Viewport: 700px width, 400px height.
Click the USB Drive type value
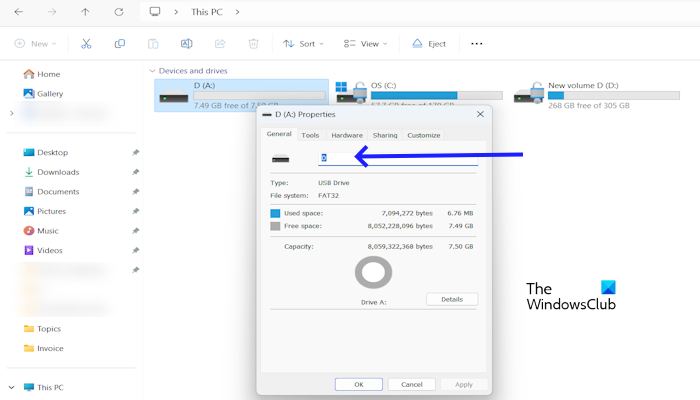click(x=333, y=183)
